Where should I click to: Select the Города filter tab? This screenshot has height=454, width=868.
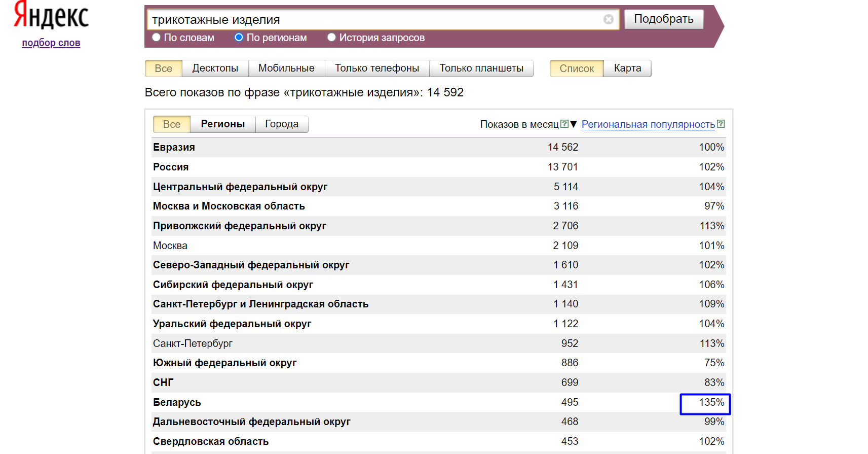click(x=282, y=124)
